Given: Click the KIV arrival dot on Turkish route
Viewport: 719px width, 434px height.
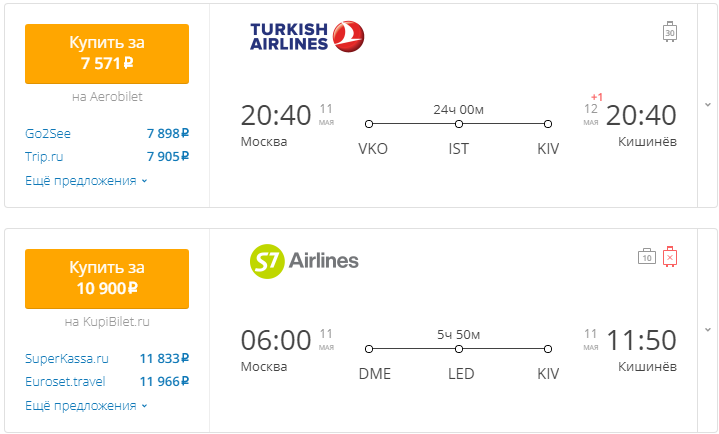Looking at the screenshot, I should [548, 124].
